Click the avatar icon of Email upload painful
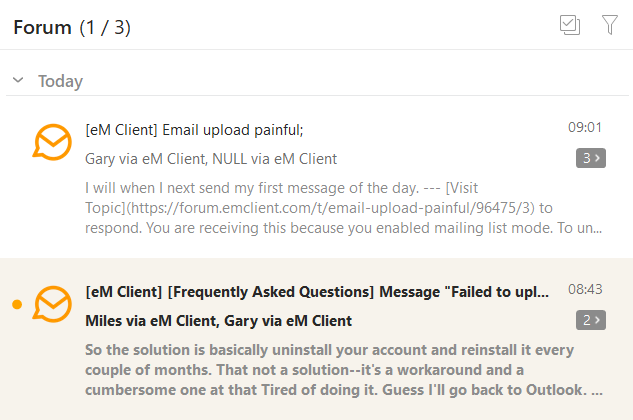Screen dimensions: 633x420 [x=52, y=143]
